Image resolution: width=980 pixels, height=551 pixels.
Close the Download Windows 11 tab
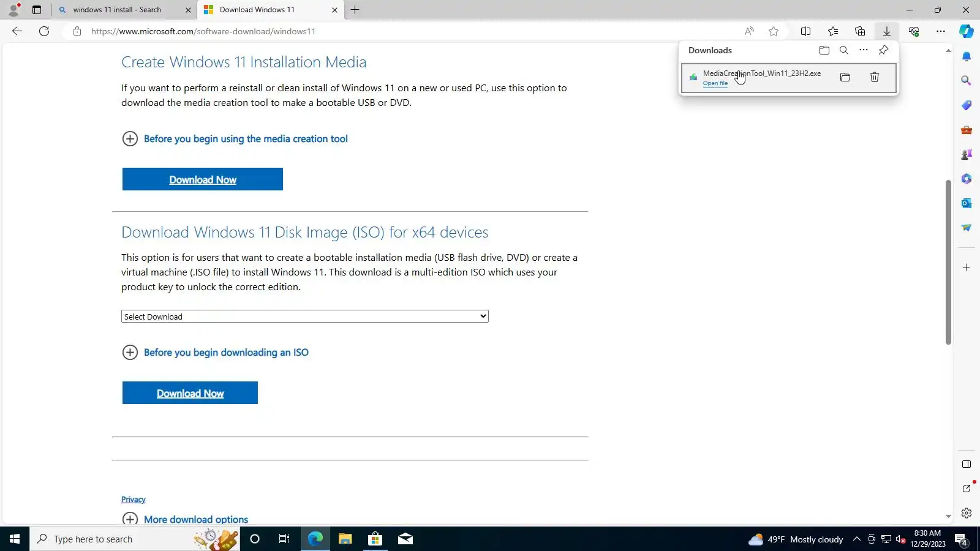tap(334, 10)
